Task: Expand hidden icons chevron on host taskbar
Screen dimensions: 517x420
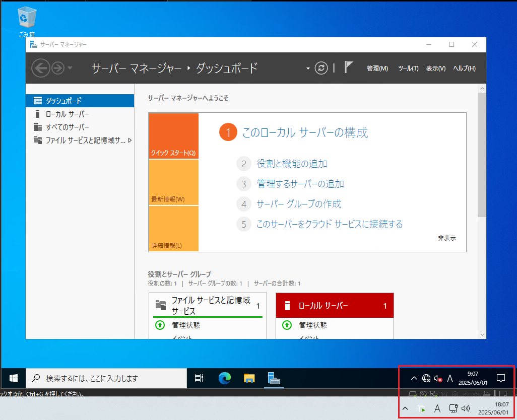Action: point(405,408)
